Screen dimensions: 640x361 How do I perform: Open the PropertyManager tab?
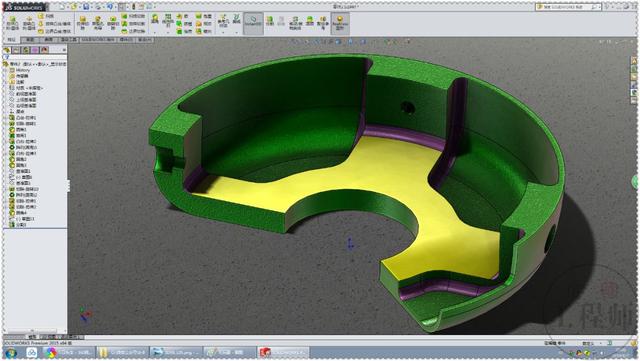16,50
